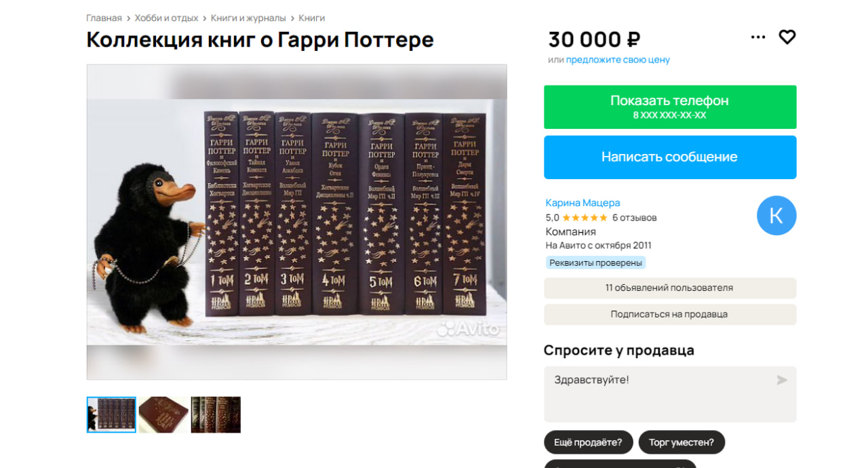
Task: Go to Главная breadcrumb
Action: (x=104, y=18)
